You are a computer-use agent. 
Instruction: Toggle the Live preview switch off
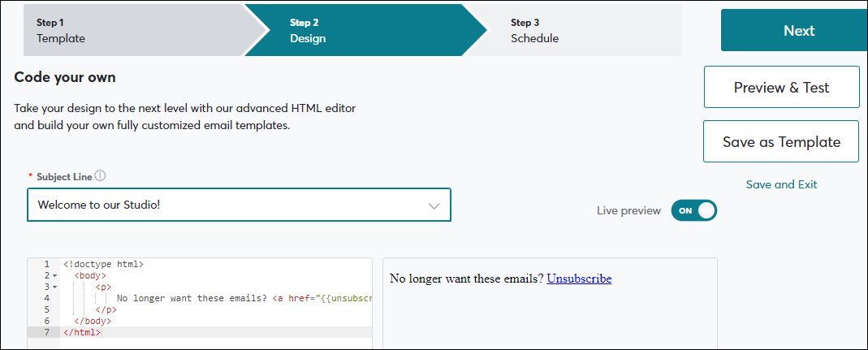pyautogui.click(x=693, y=210)
